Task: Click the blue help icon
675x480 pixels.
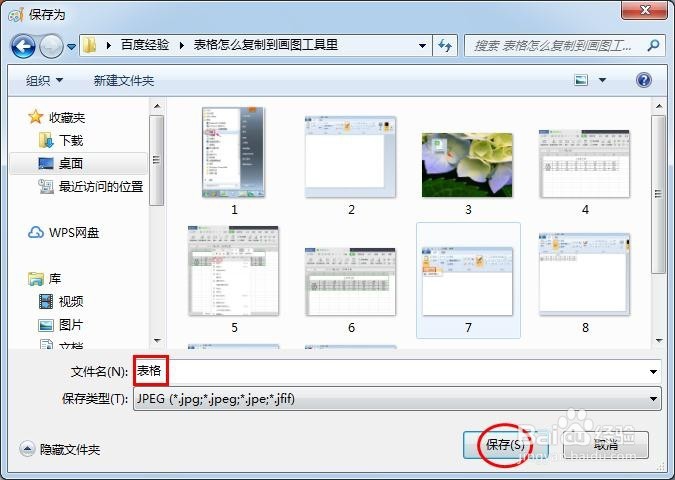Action: click(644, 80)
